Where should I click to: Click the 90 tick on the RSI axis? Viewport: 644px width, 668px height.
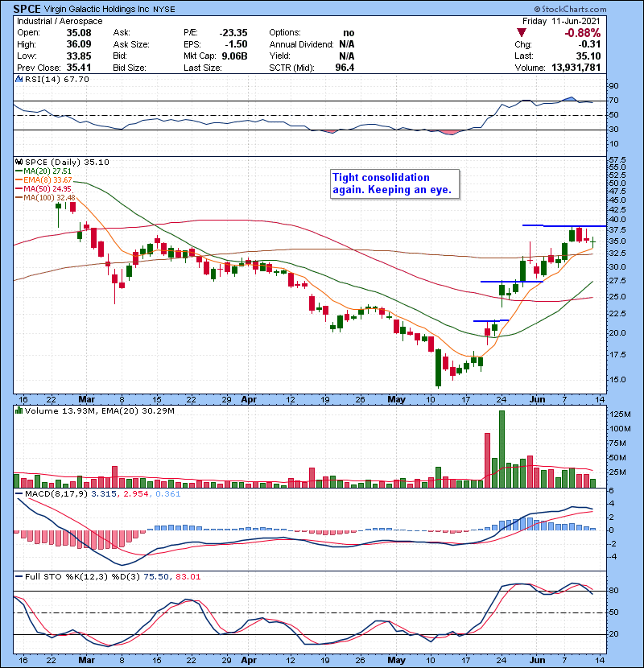coord(614,86)
